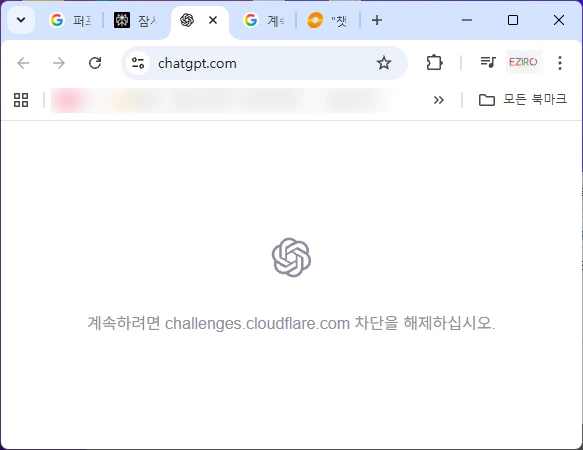Open the EZIRO profile button
The height and width of the screenshot is (450, 583).
pyautogui.click(x=523, y=62)
